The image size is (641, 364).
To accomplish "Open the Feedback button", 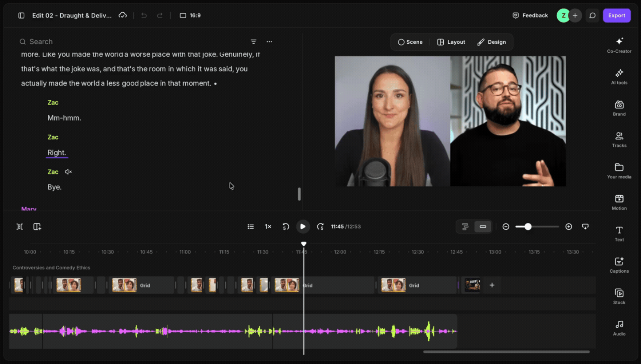I will tap(530, 15).
